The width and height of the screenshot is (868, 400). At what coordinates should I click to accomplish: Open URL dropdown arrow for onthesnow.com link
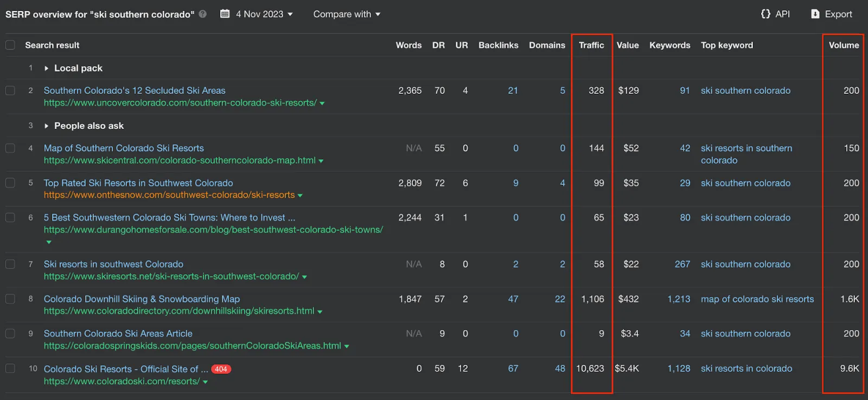301,196
